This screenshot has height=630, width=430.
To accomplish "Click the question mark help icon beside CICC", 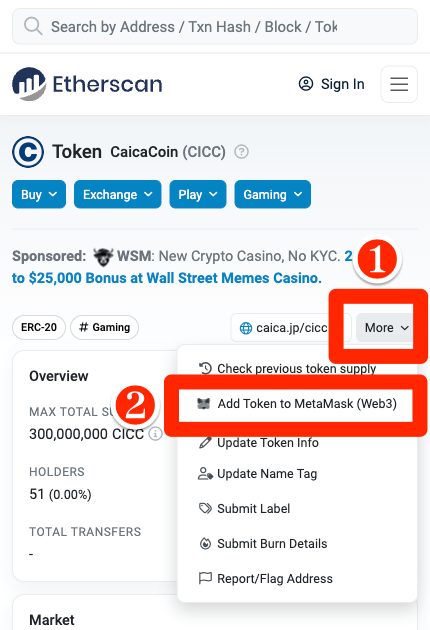I will 242,152.
